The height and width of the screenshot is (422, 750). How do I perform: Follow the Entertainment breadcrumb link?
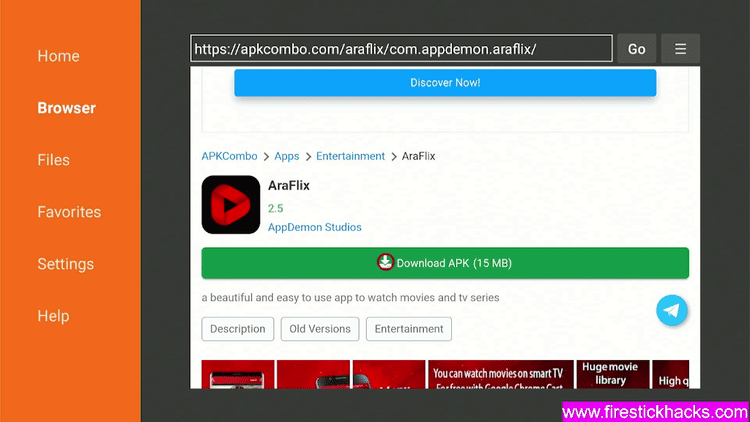coord(351,156)
